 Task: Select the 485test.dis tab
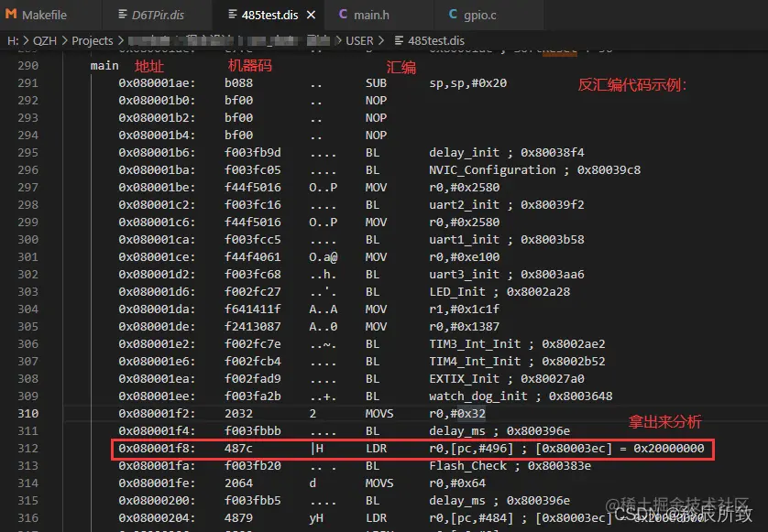pyautogui.click(x=269, y=15)
